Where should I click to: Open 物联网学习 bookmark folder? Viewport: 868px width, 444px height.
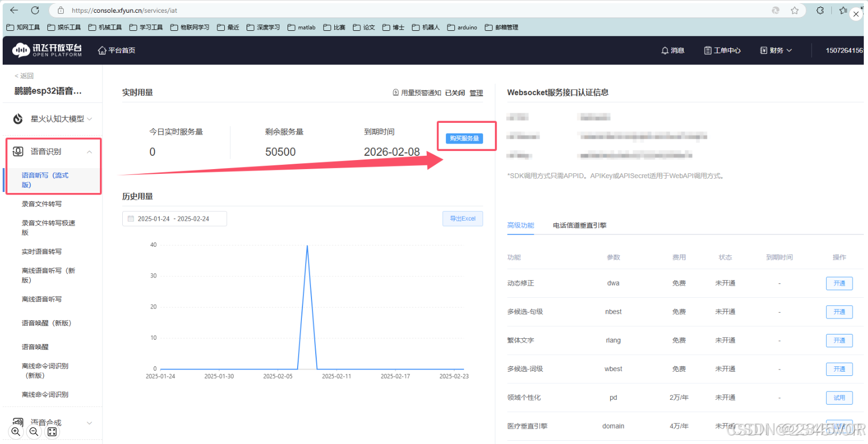(190, 27)
